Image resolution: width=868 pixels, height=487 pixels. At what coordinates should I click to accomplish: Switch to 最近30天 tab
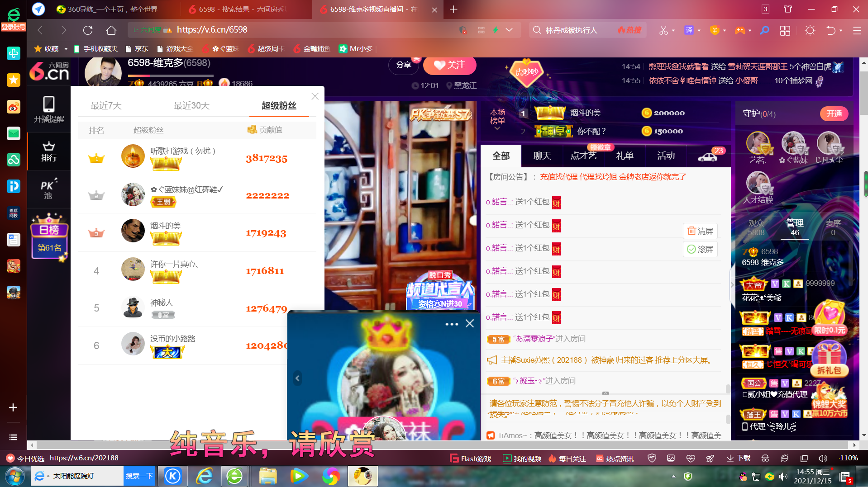[191, 105]
